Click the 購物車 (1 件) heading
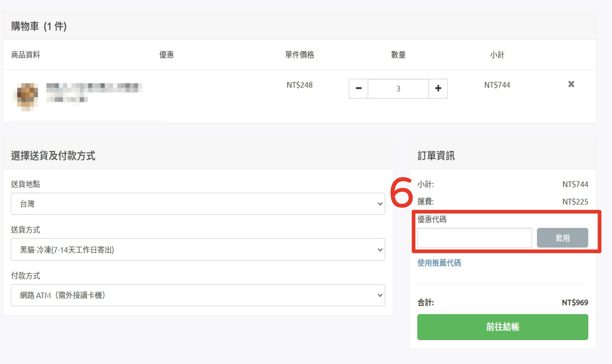This screenshot has width=612, height=364. click(x=39, y=26)
